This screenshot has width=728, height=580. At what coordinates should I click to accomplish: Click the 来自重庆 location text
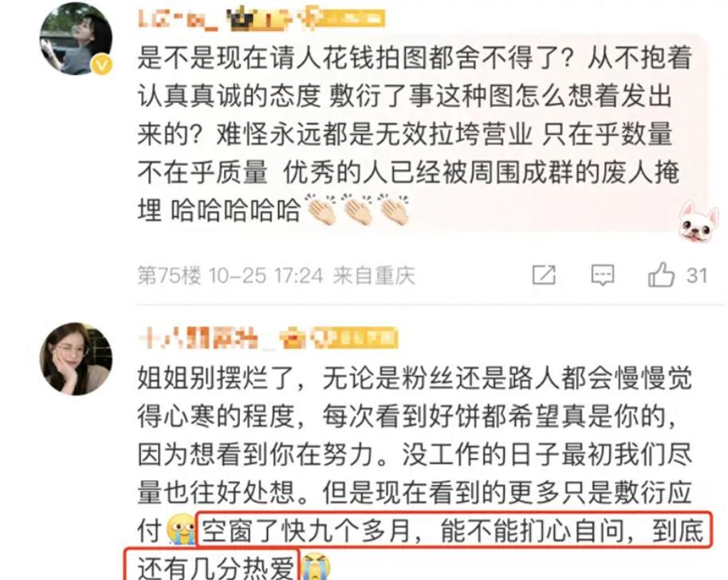374,275
